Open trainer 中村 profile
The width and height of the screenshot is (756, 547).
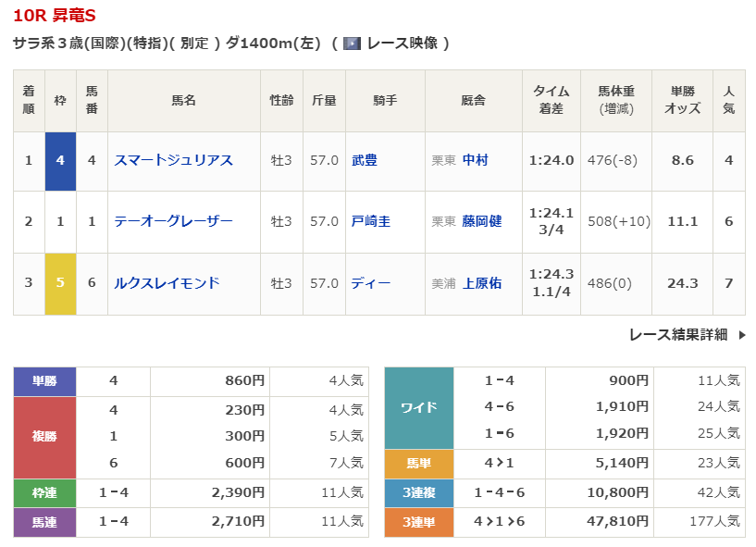click(475, 160)
